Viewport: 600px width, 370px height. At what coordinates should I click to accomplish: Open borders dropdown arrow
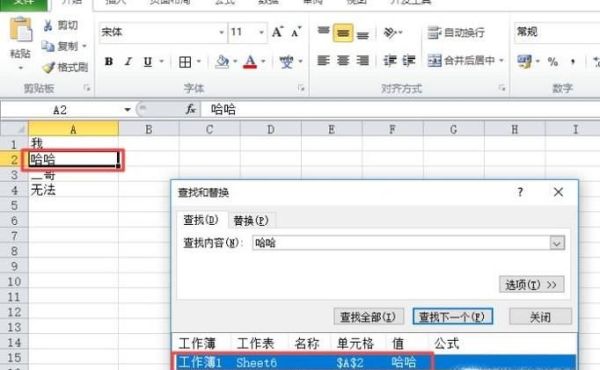pyautogui.click(x=199, y=61)
